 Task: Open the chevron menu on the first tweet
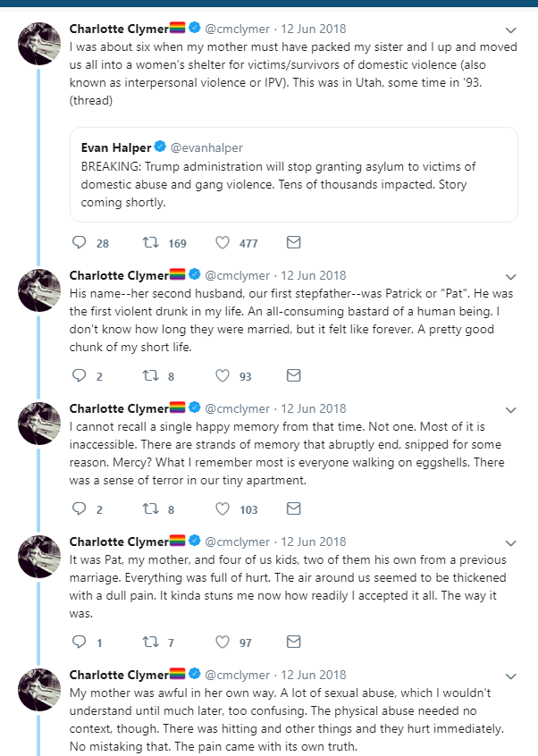tap(510, 29)
